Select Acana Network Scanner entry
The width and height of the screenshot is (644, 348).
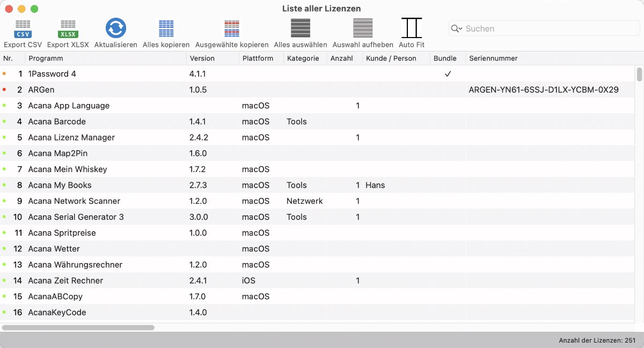point(318,201)
